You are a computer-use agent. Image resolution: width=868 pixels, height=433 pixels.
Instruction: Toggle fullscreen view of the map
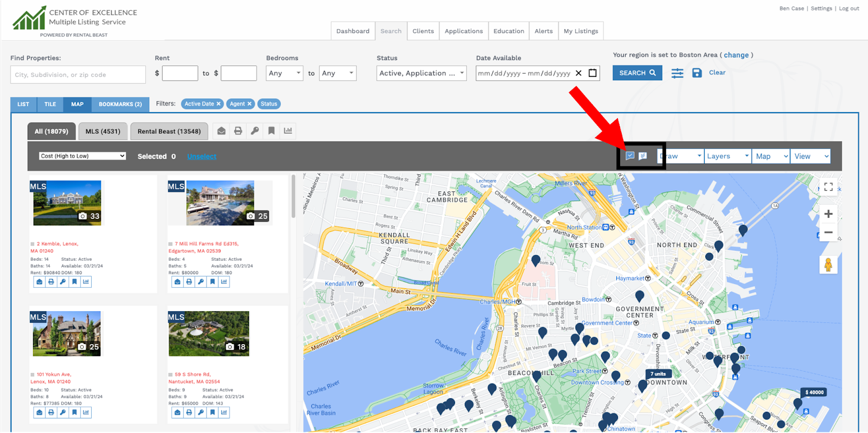tap(828, 187)
